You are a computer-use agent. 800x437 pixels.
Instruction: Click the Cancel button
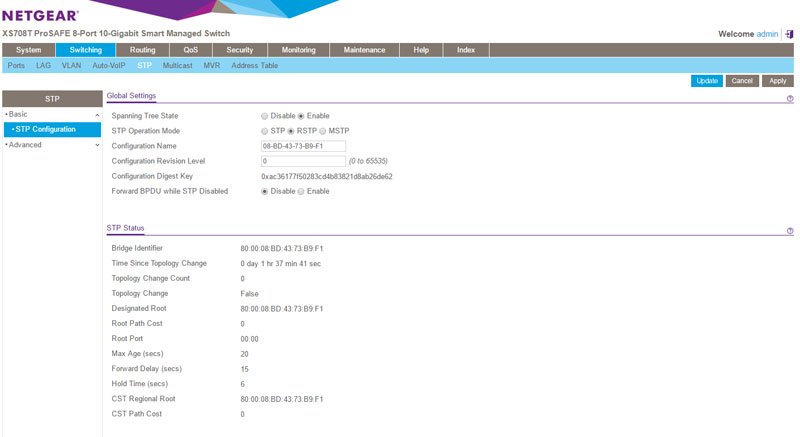[742, 81]
